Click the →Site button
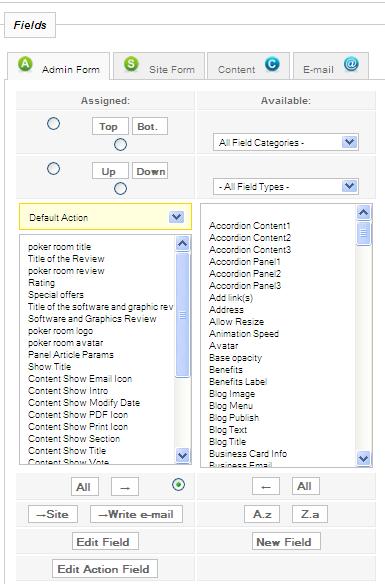385x584 pixels. [53, 514]
